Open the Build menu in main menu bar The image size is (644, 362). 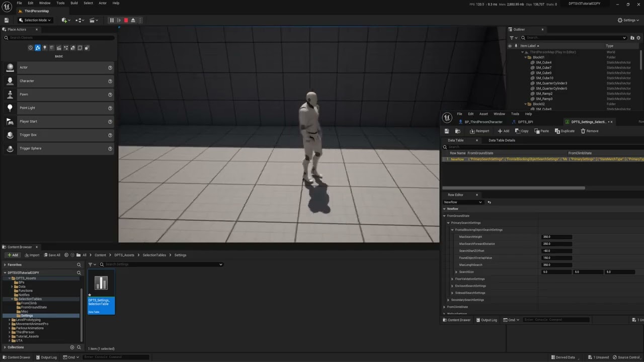click(x=74, y=3)
